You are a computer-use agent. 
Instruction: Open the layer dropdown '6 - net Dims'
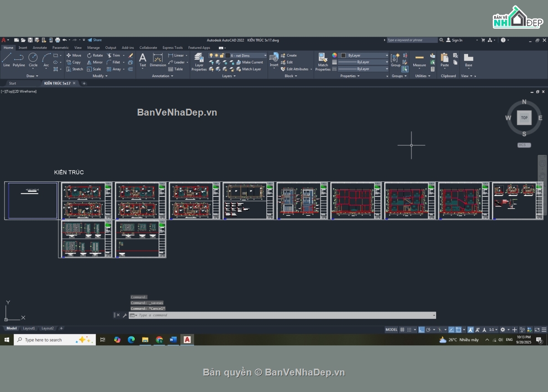(247, 55)
